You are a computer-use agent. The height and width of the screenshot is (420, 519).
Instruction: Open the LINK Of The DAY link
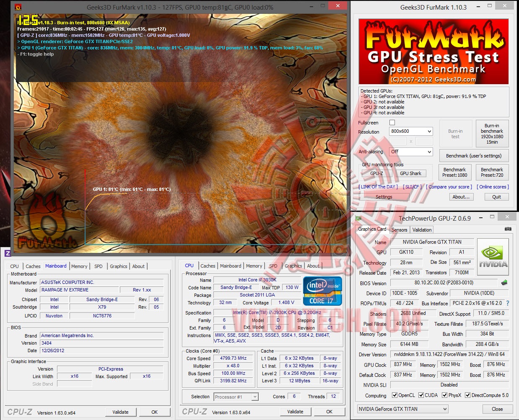(378, 187)
